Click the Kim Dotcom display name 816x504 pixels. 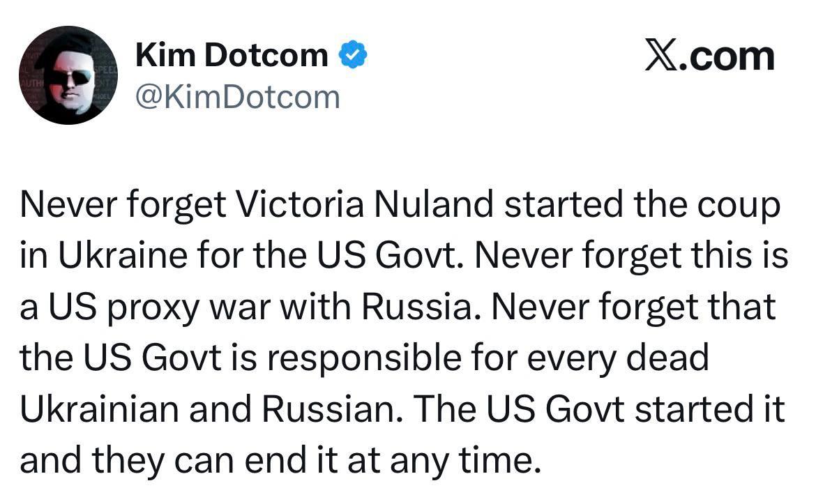232,55
